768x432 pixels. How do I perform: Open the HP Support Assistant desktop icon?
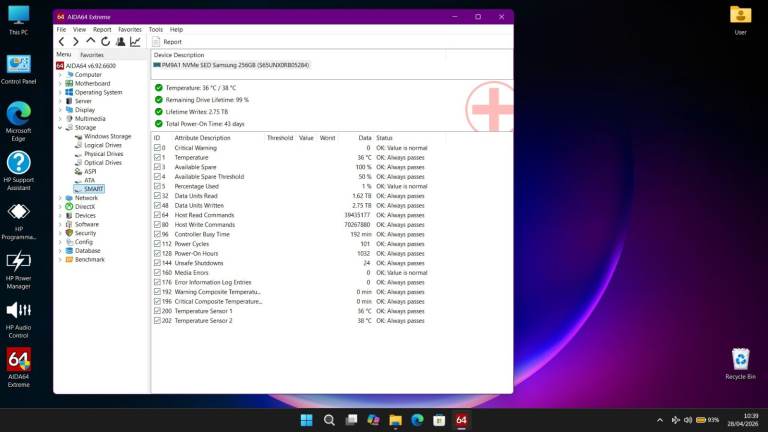(19, 171)
